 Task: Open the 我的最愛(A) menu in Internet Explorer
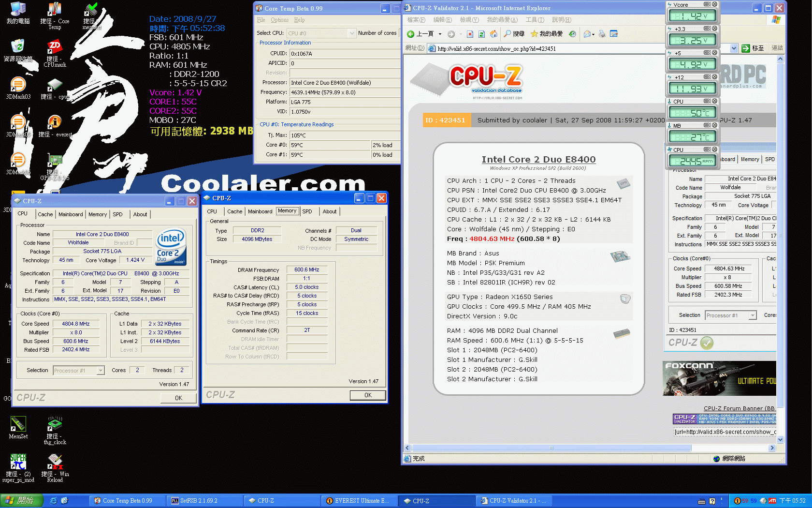502,20
